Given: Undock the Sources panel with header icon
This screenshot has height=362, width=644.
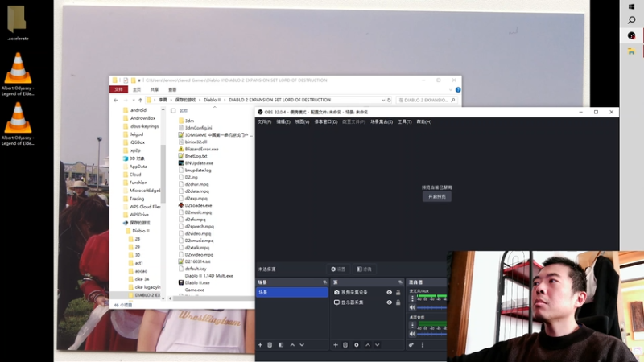Looking at the screenshot, I should pos(400,282).
